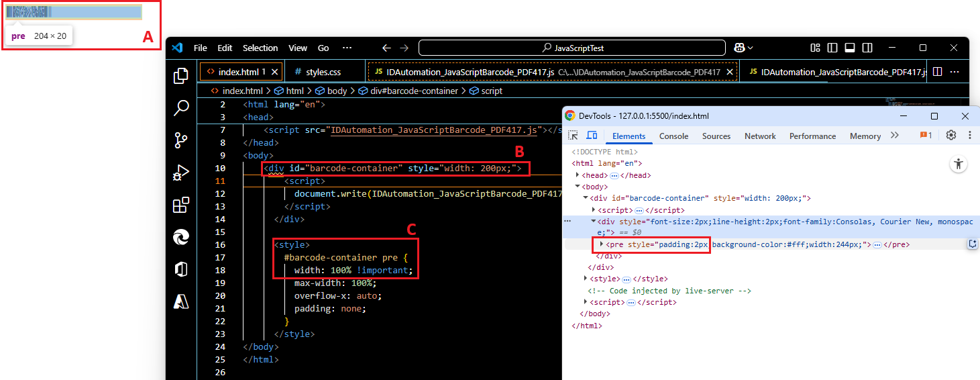This screenshot has height=380, width=980.
Task: Click the JavaScriptTest command center search box
Action: click(x=572, y=48)
